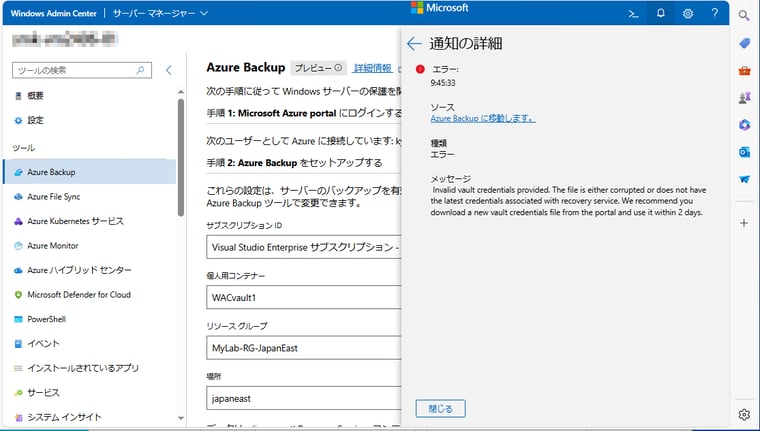
Task: Open システム インサイト tool
Action: pyautogui.click(x=90, y=417)
